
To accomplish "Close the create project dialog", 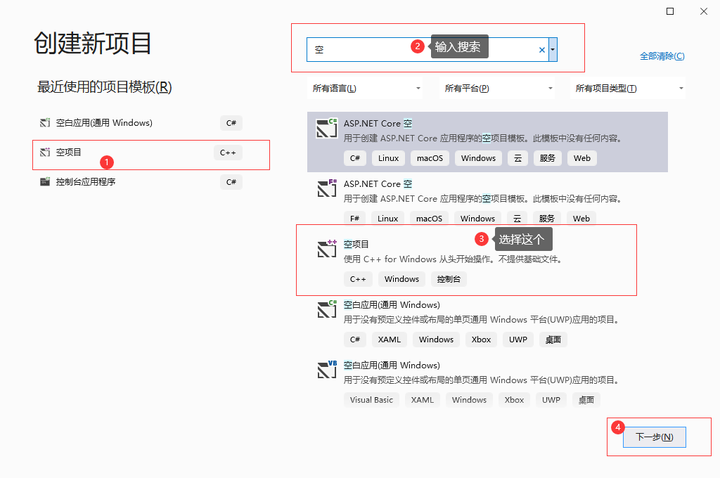I will (x=703, y=11).
